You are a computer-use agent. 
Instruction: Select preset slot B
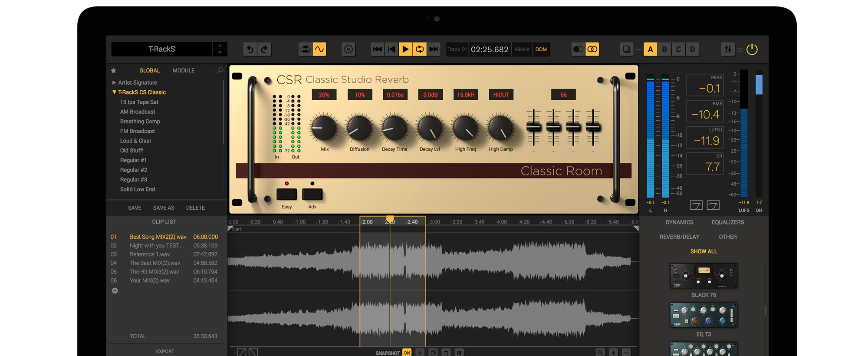coord(664,49)
